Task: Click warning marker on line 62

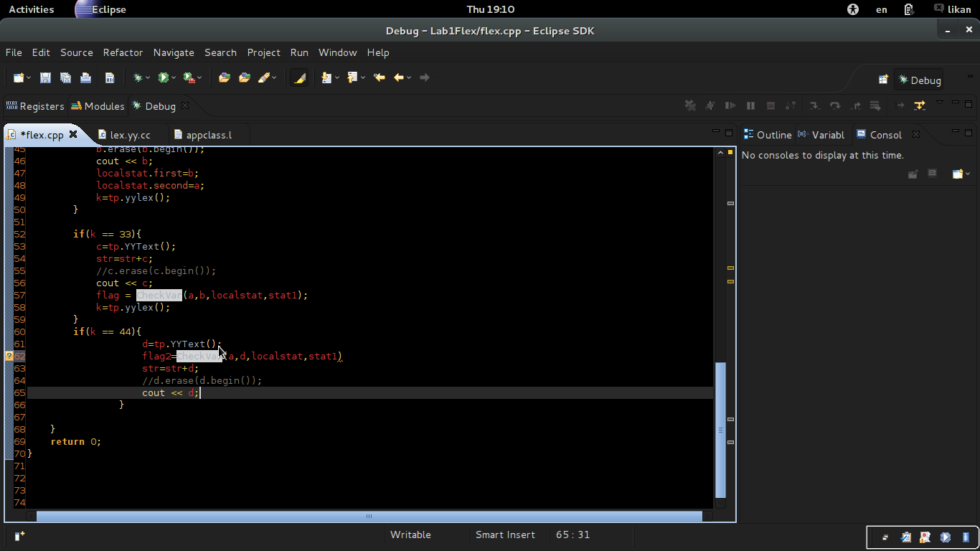Action: coord(9,357)
